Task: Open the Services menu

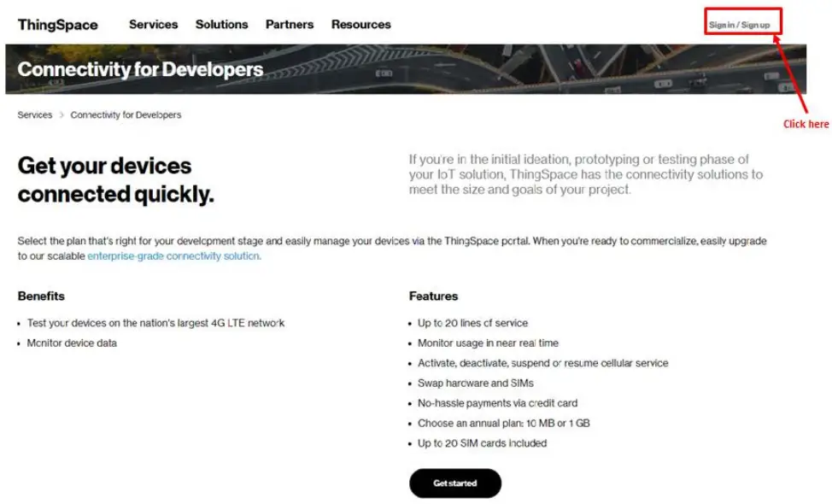Action: click(154, 25)
